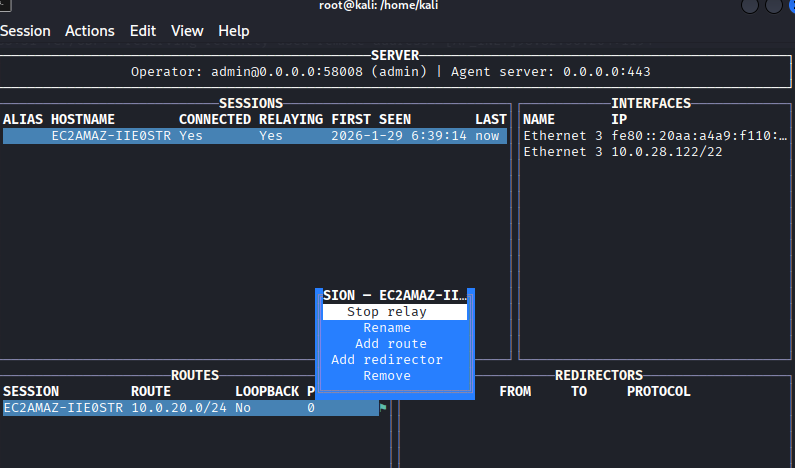Image resolution: width=795 pixels, height=468 pixels.
Task: Open the Help menu
Action: click(x=234, y=31)
